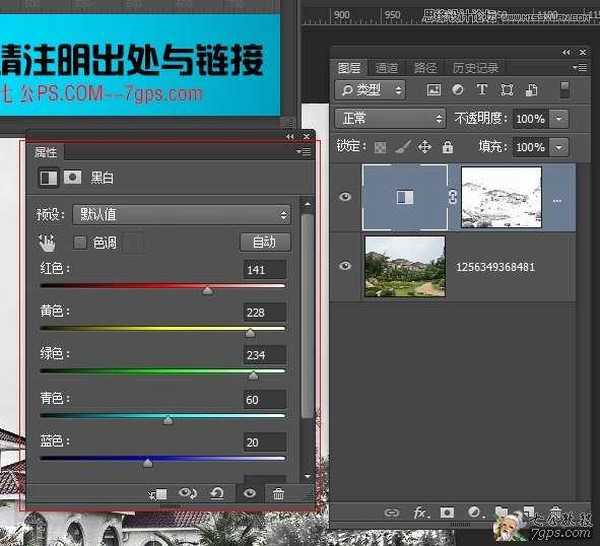Delete the Black & White adjustment (trash)
This screenshot has width=600, height=546.
tap(278, 493)
